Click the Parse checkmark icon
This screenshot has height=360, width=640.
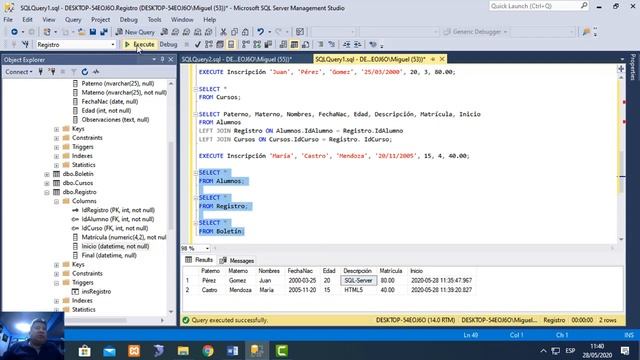198,44
